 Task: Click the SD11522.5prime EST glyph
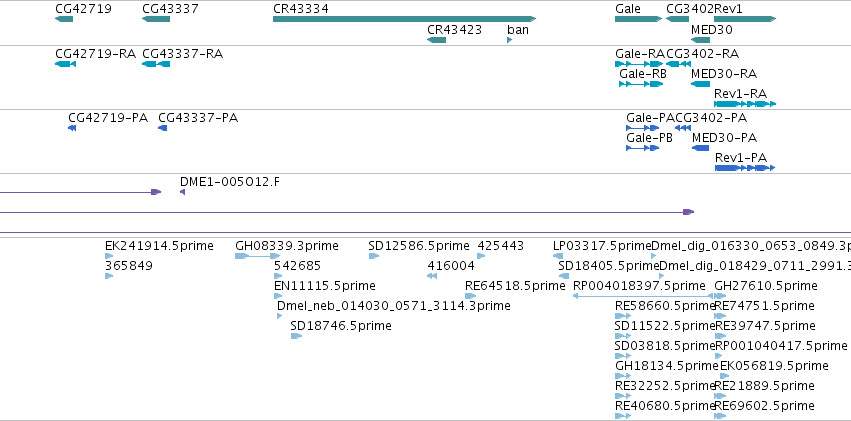tap(623, 336)
